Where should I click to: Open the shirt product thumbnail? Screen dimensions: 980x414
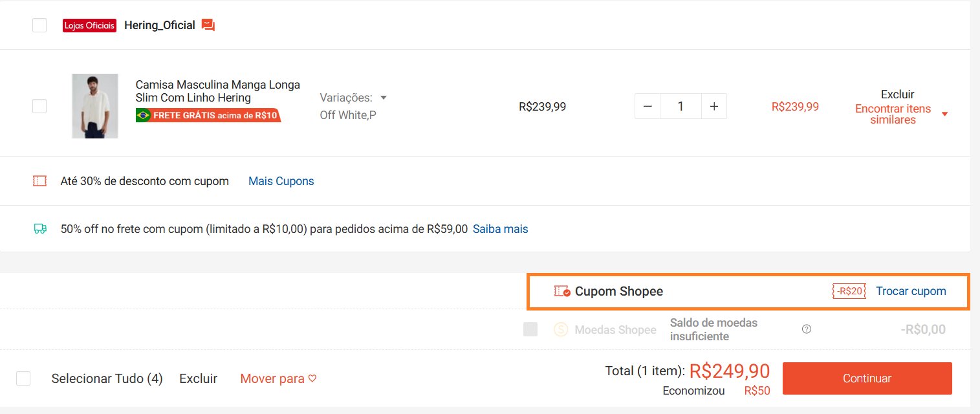pyautogui.click(x=95, y=106)
